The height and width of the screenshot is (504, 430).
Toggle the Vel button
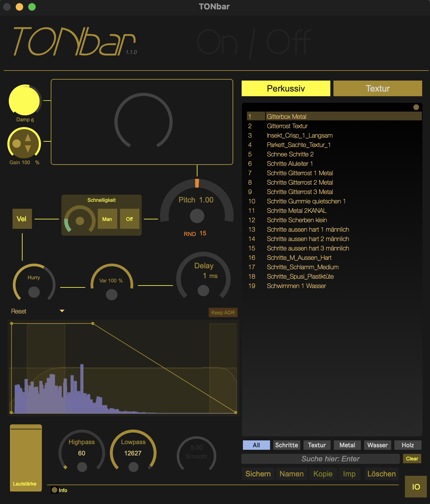[22, 219]
